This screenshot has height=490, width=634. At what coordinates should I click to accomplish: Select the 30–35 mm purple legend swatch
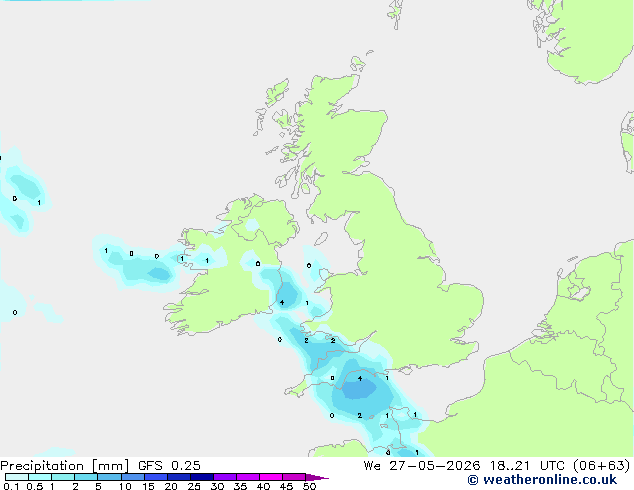point(225,477)
